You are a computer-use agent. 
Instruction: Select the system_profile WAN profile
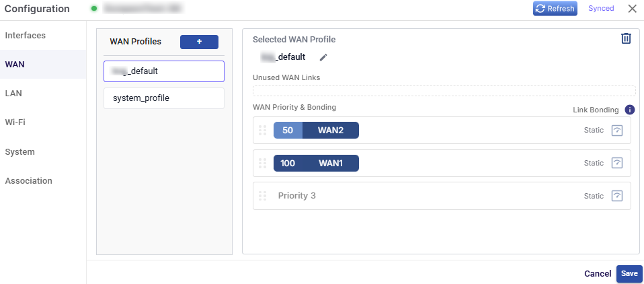[x=164, y=98]
